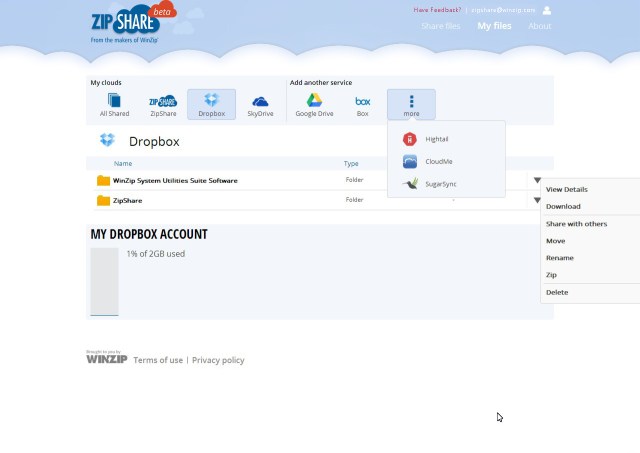Open the About page tab
The height and width of the screenshot is (453, 640).
540,26
